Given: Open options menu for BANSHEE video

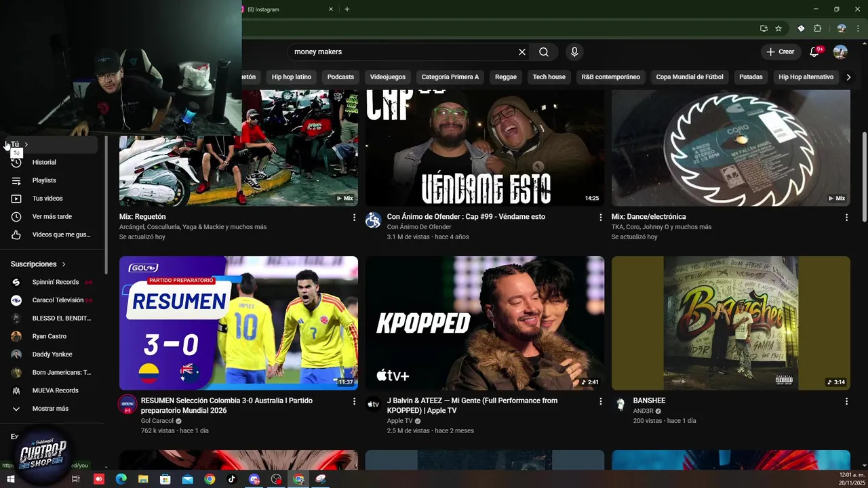Looking at the screenshot, I should click(x=846, y=401).
